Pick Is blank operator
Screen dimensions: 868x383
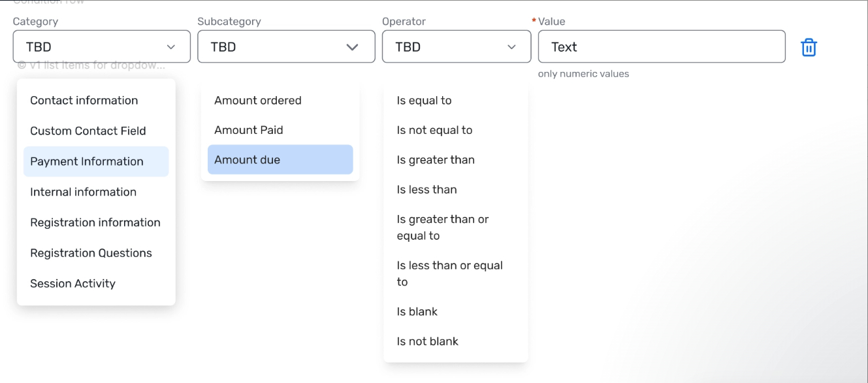coord(417,312)
